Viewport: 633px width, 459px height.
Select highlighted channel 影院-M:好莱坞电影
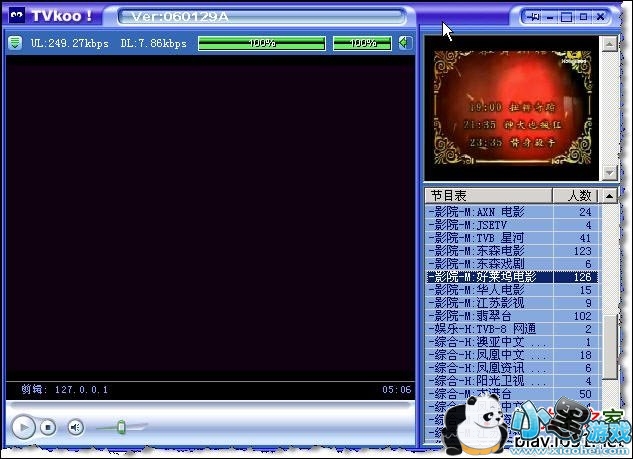coord(513,277)
